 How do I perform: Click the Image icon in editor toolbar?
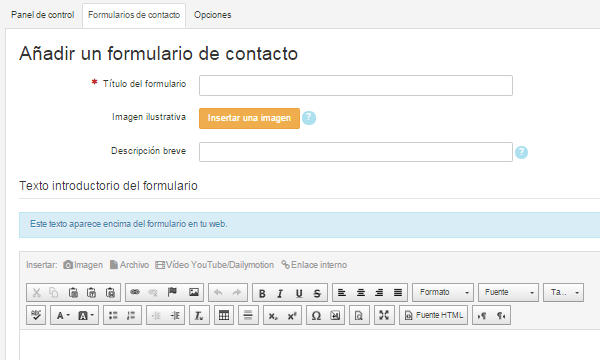pos(194,292)
